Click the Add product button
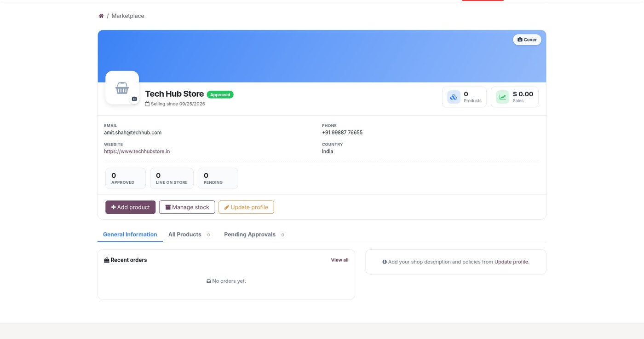The height and width of the screenshot is (339, 644). click(x=131, y=207)
